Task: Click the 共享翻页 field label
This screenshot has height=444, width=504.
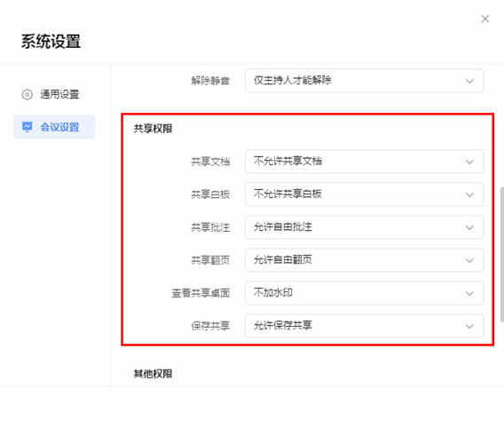Action: (x=210, y=260)
